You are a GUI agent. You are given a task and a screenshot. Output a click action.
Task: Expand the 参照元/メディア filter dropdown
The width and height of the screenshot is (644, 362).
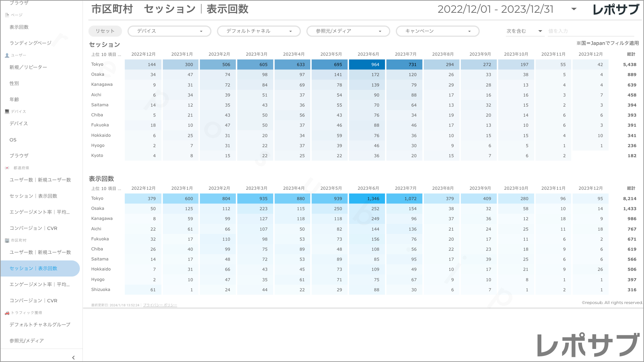(x=348, y=31)
